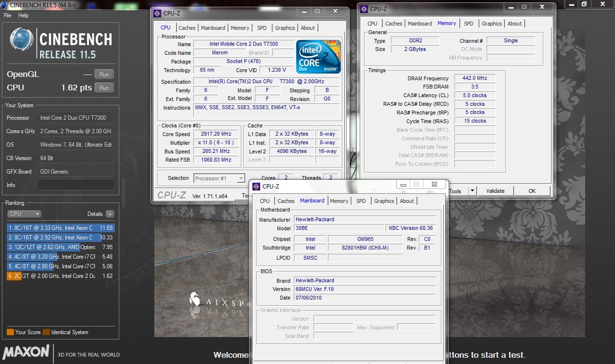The image size is (615, 364).
Task: Select ranking row 1 Intel Xeon 11.69
Action: click(x=61, y=228)
